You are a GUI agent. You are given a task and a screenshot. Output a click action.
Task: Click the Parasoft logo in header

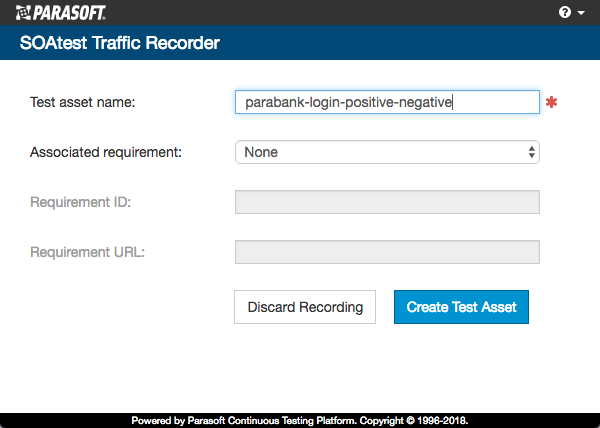pyautogui.click(x=60, y=13)
